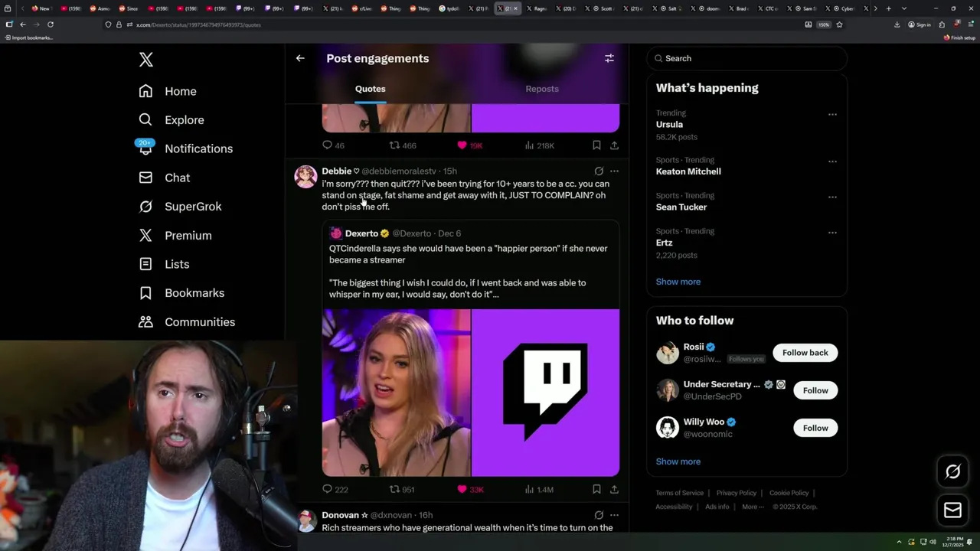Viewport: 980px width, 551px height.
Task: Follow Under Secretary account
Action: tap(815, 390)
